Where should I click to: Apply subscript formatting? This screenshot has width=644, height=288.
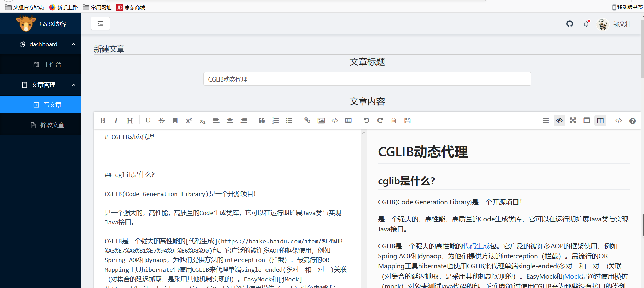(x=202, y=121)
